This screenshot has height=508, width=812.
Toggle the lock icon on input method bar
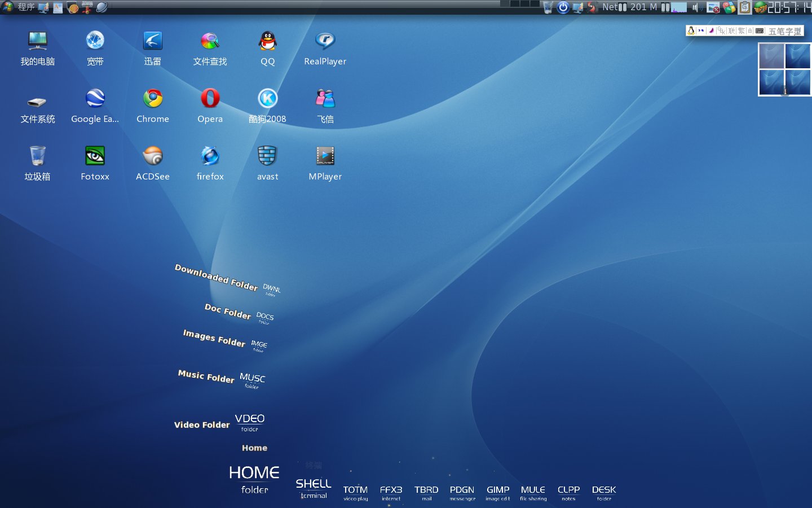(x=750, y=30)
